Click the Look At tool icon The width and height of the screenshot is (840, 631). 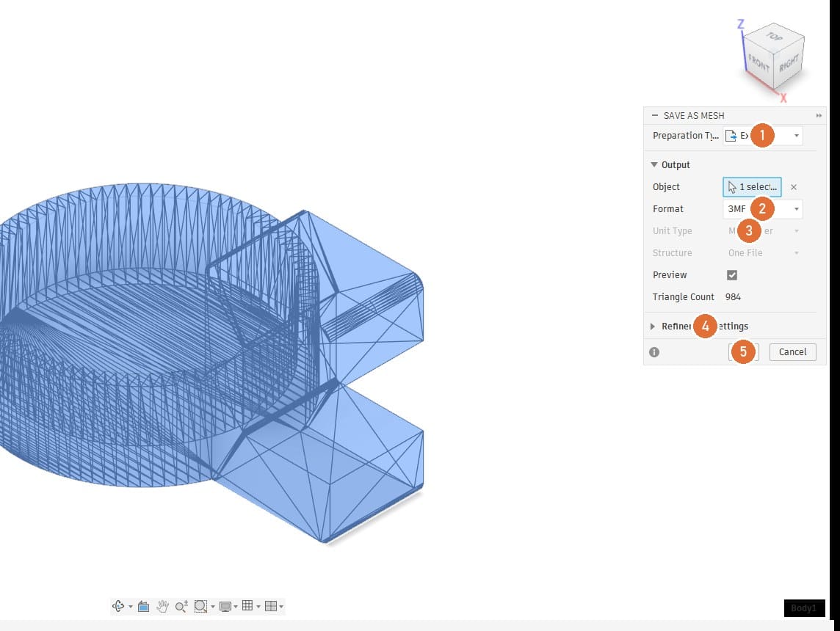pos(143,606)
